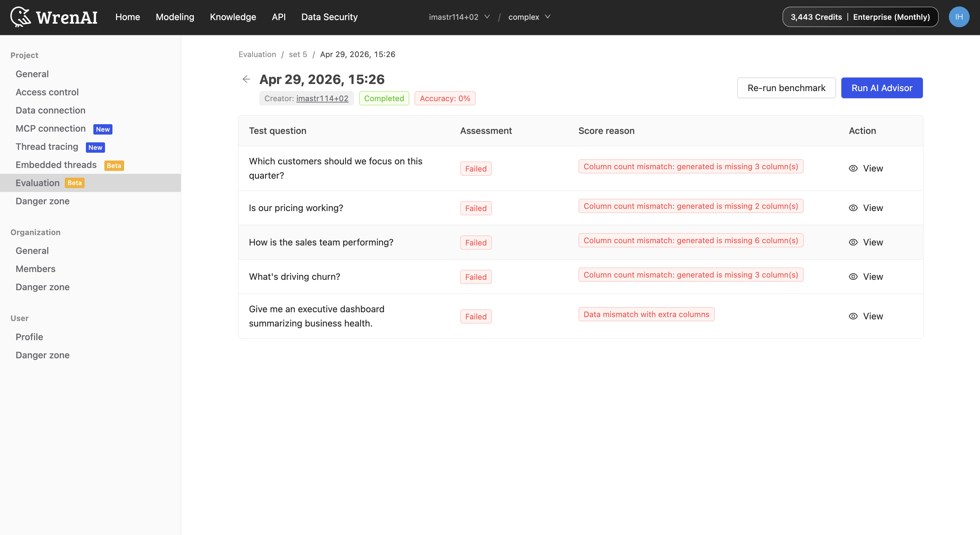Image resolution: width=980 pixels, height=535 pixels.
Task: Click the WrenAI bird logo
Action: 20,17
